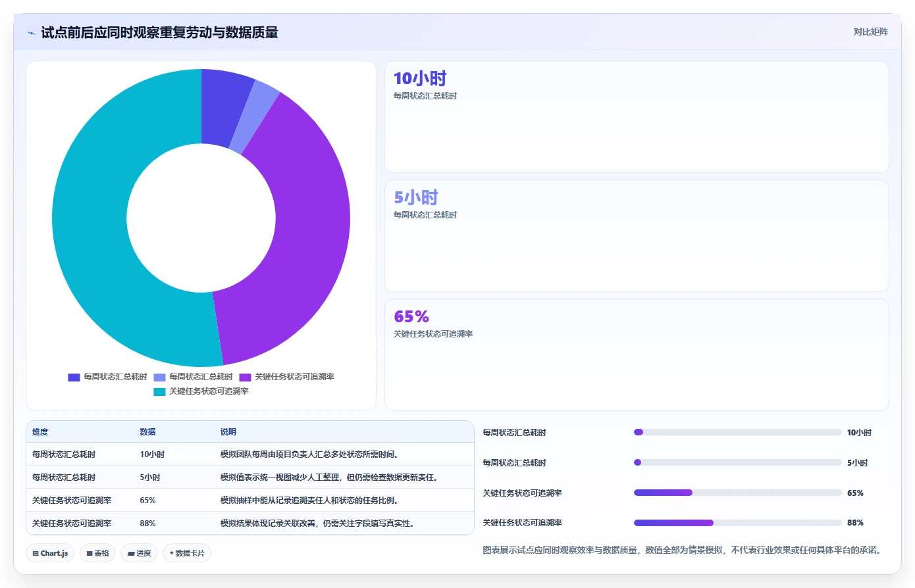The width and height of the screenshot is (915, 588).
Task: Click the 10小时 cell in the table
Action: [152, 454]
